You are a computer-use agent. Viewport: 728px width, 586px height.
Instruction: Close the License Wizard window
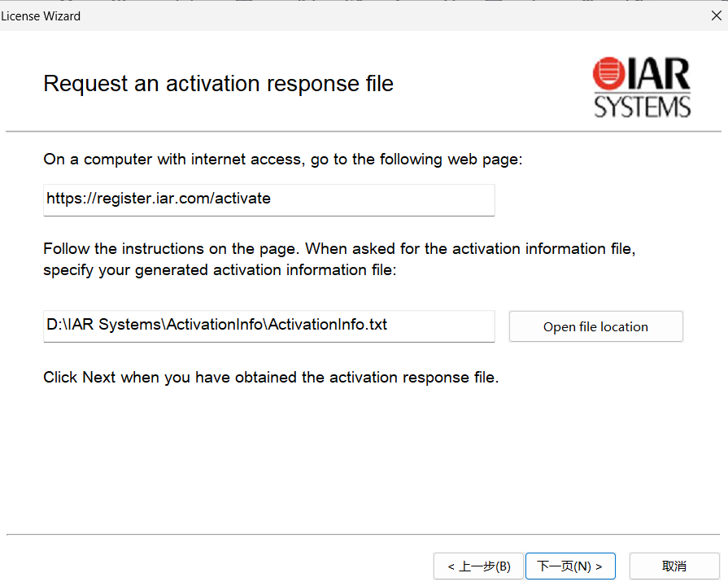[717, 15]
